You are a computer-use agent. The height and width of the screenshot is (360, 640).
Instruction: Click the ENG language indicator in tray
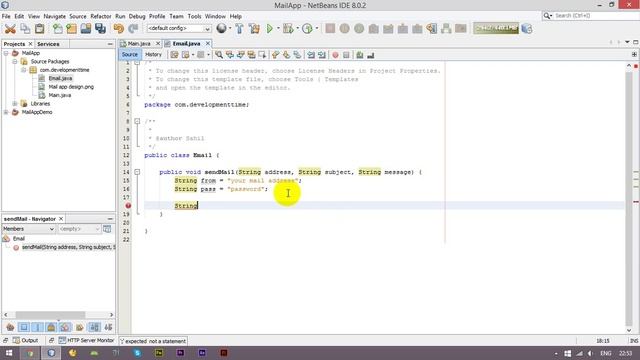point(606,353)
